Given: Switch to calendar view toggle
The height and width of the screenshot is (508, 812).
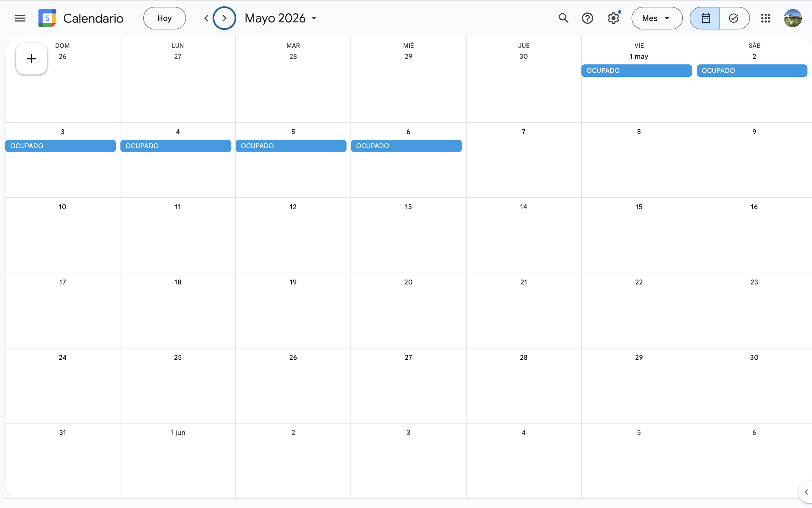Looking at the screenshot, I should coord(705,18).
